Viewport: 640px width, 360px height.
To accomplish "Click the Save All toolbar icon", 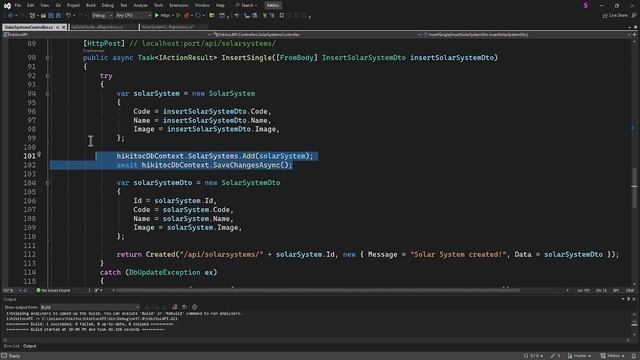I will click(x=58, y=16).
